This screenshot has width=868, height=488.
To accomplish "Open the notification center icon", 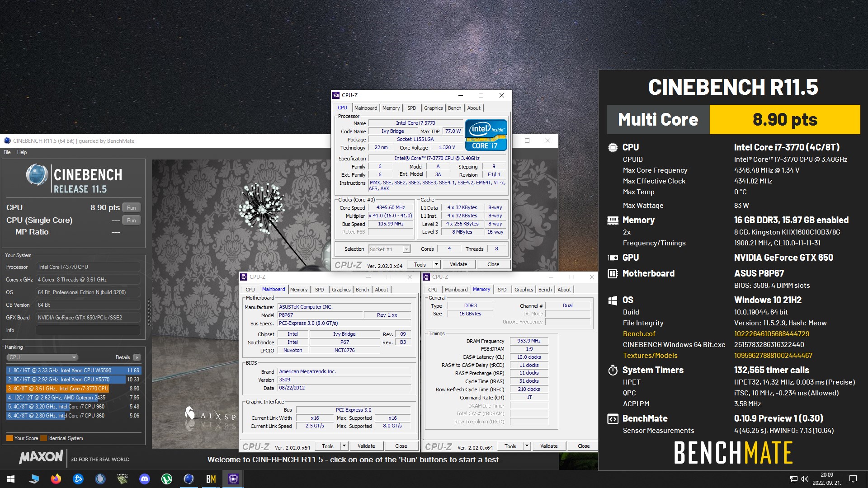I will click(853, 479).
